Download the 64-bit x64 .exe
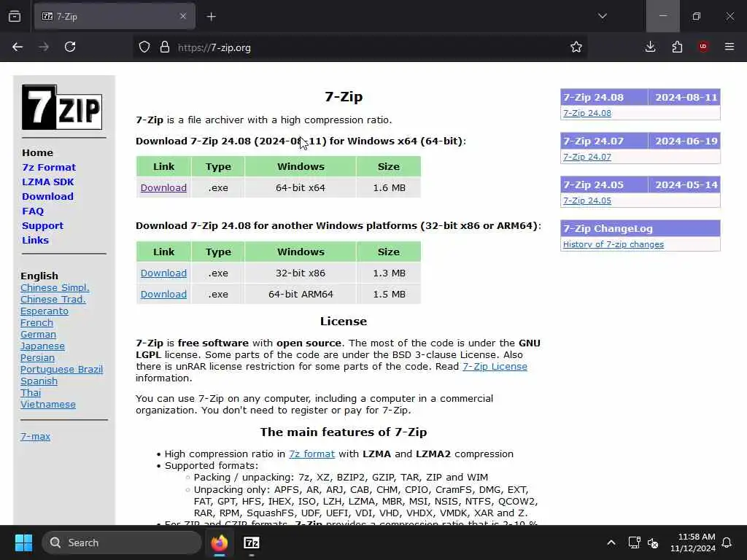 163,187
